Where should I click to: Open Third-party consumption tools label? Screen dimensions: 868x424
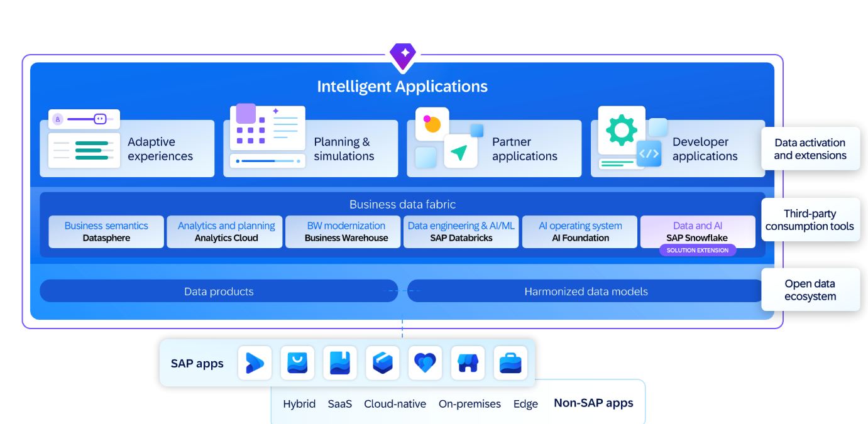pos(810,220)
